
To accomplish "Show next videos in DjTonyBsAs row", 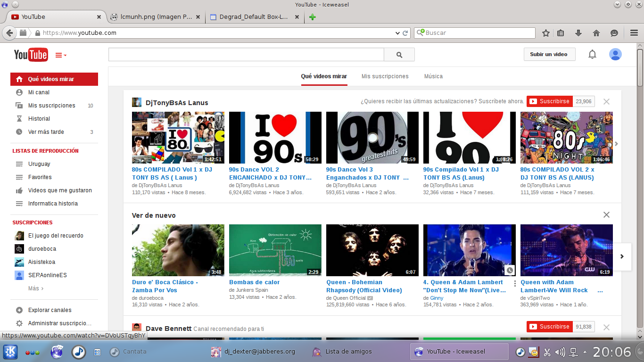I will click(617, 144).
